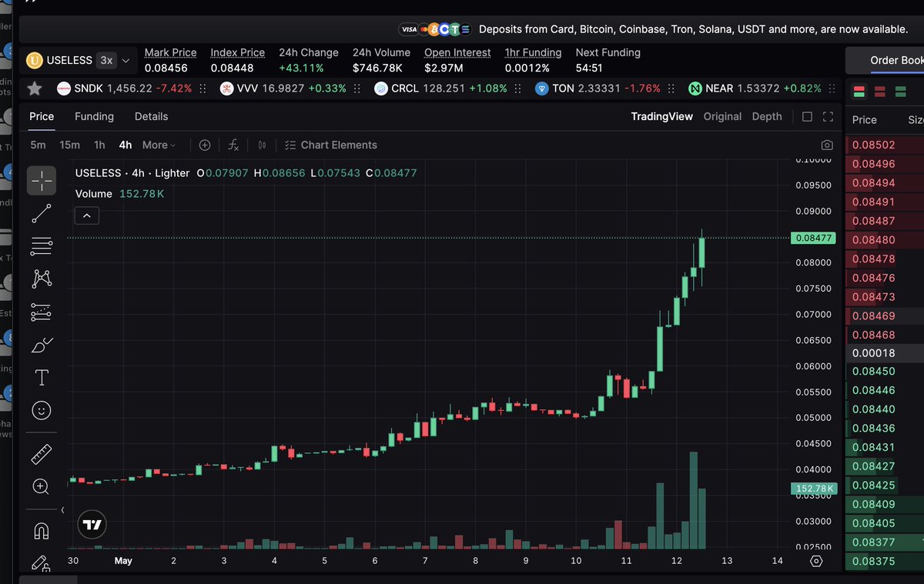Open the Fibonacci retracement tool
The width and height of the screenshot is (924, 584).
tap(42, 246)
